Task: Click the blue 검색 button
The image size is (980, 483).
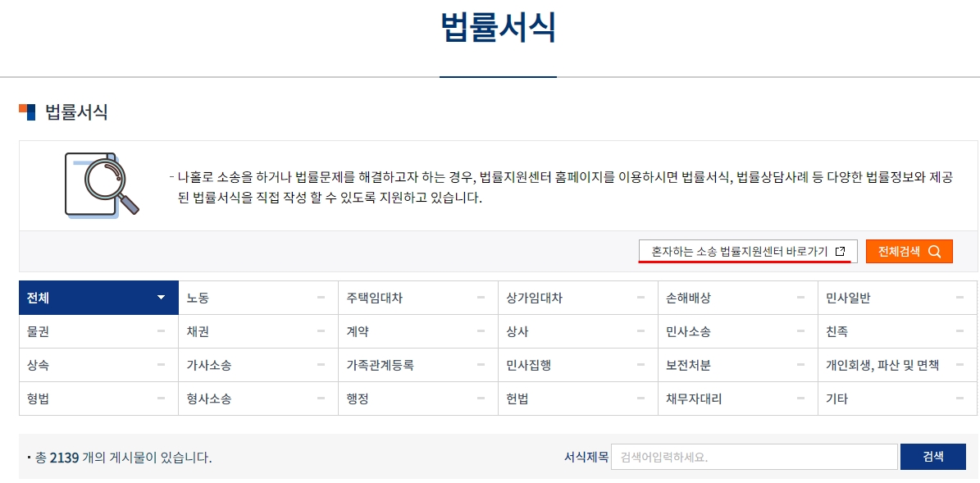Action: (933, 457)
